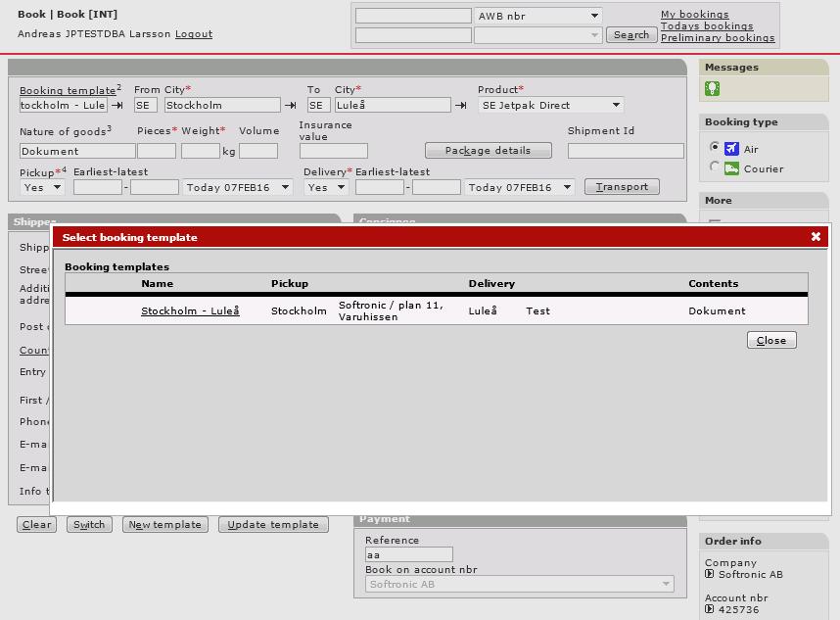
Task: Click the Shipment Id input field
Action: (626, 151)
